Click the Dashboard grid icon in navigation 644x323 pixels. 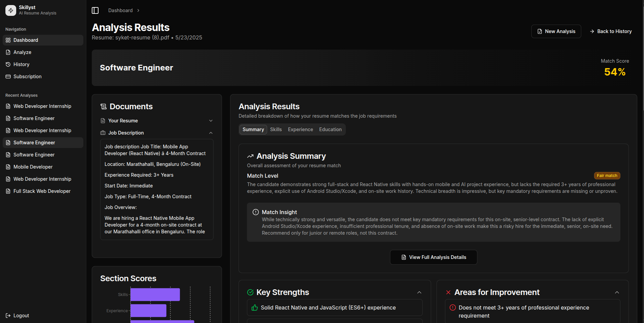pyautogui.click(x=8, y=40)
